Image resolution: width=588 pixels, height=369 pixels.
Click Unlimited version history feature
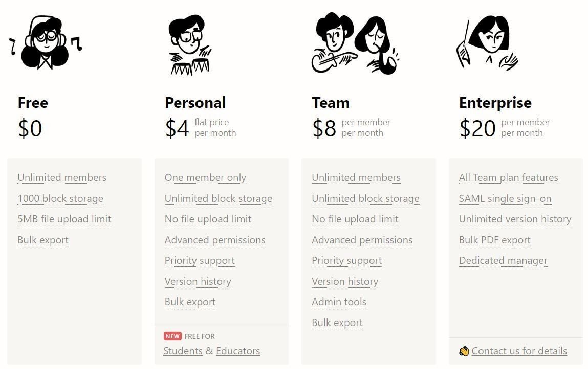(x=515, y=219)
